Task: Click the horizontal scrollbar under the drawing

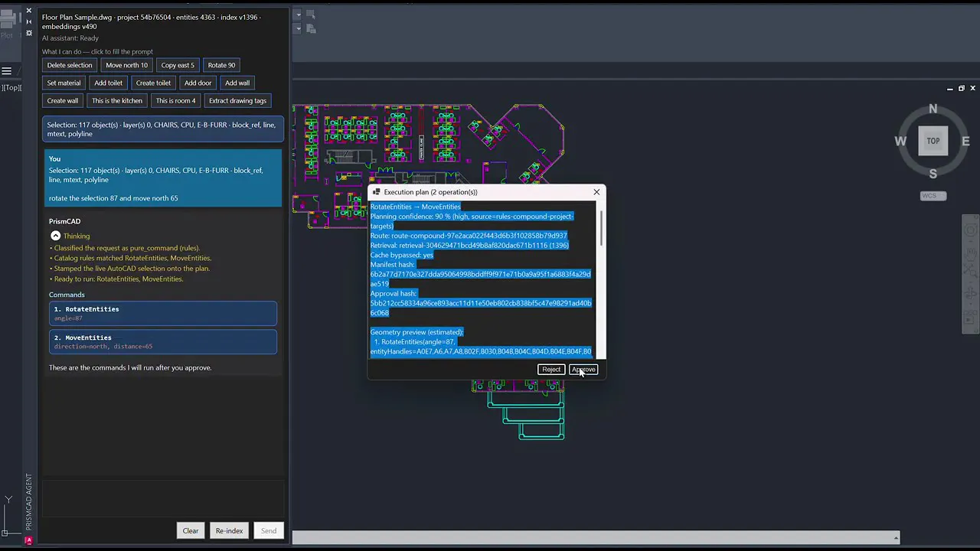Action: click(x=596, y=538)
